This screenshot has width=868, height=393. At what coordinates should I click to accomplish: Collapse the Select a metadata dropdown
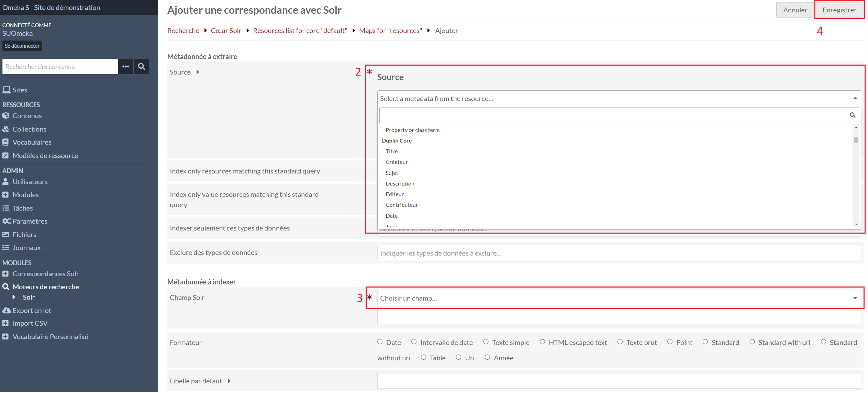tap(855, 99)
